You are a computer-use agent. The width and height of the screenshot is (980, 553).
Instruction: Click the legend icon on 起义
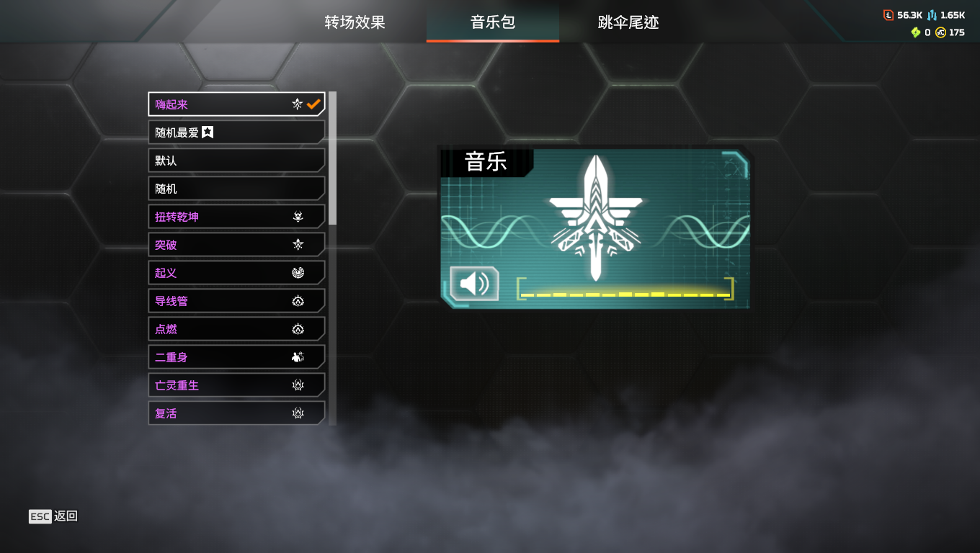click(298, 273)
